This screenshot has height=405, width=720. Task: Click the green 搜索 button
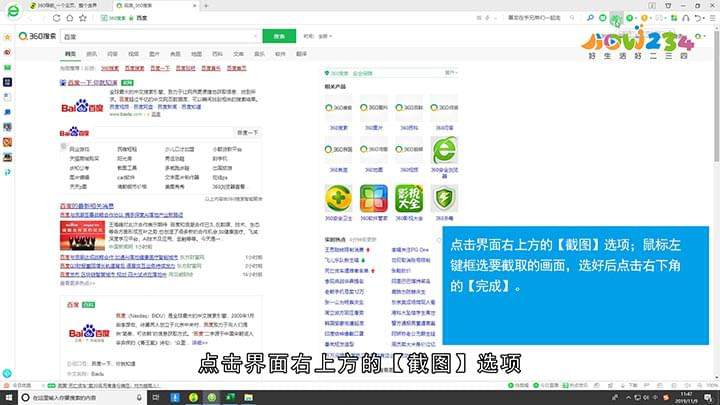click(x=279, y=36)
